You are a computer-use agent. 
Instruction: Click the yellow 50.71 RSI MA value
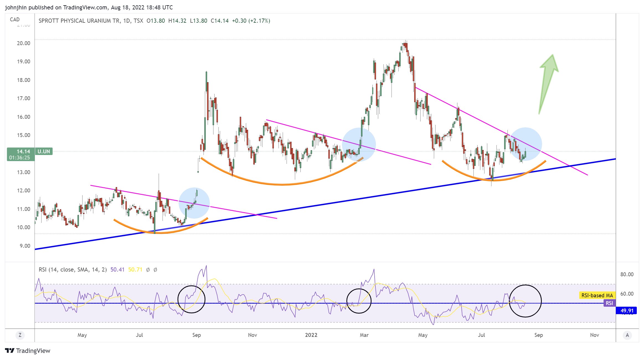(135, 270)
